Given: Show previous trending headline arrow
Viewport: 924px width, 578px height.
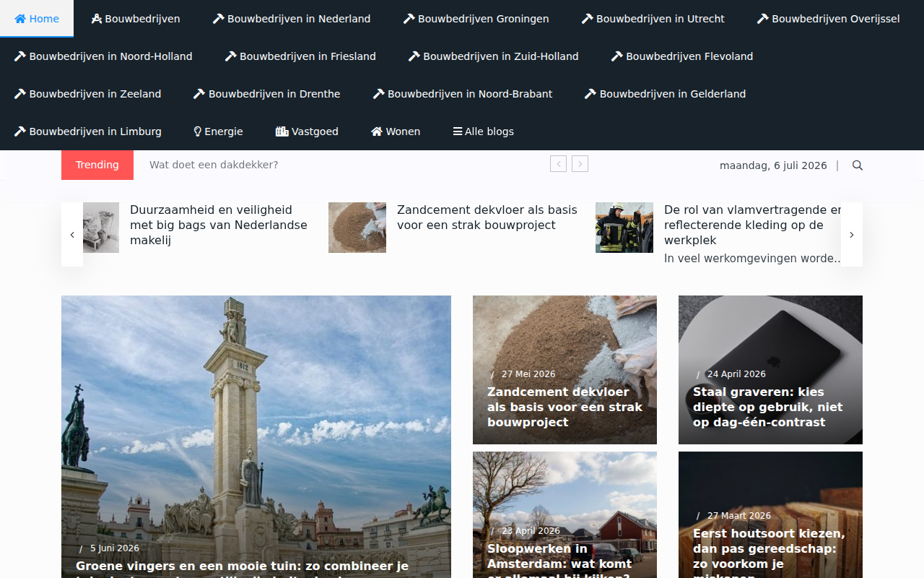Looking at the screenshot, I should point(558,164).
